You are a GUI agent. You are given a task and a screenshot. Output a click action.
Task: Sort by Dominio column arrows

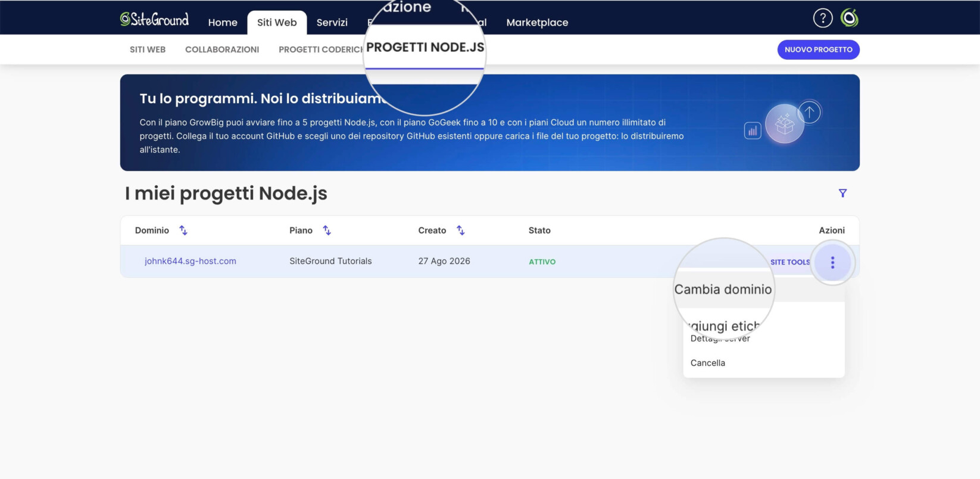[x=183, y=231]
